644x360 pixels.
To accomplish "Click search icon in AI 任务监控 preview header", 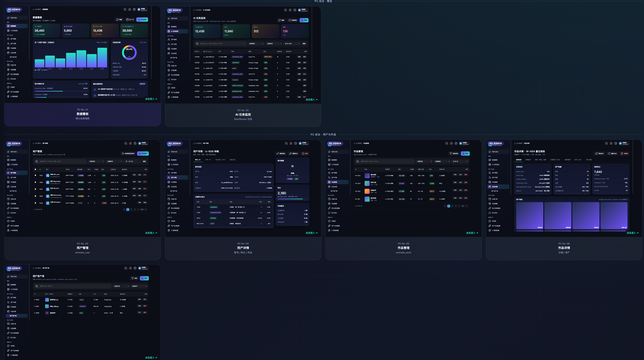I will coord(285,10).
